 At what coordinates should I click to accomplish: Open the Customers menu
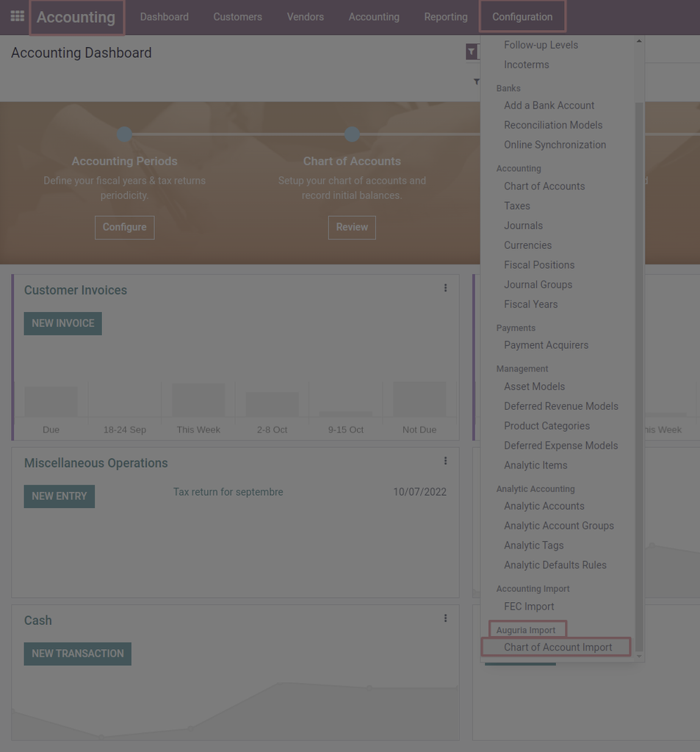pyautogui.click(x=237, y=17)
